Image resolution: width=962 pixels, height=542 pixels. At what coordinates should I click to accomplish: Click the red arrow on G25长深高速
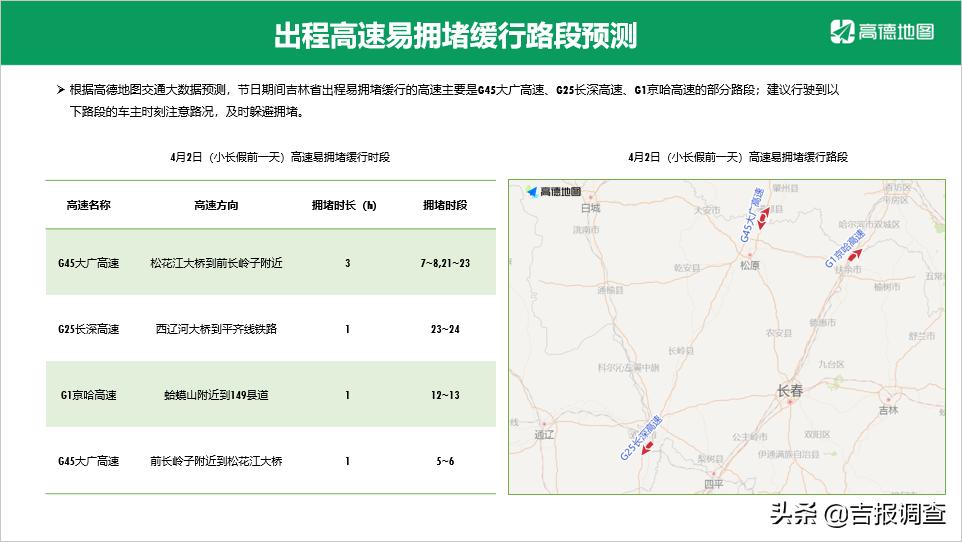pos(647,447)
